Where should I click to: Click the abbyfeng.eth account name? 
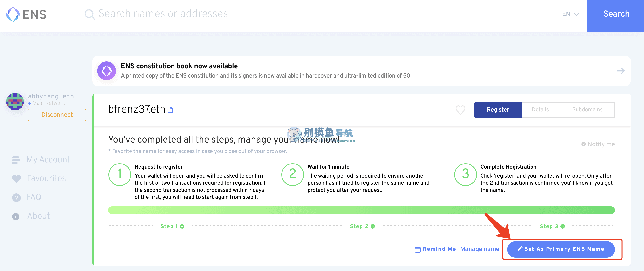pyautogui.click(x=51, y=96)
